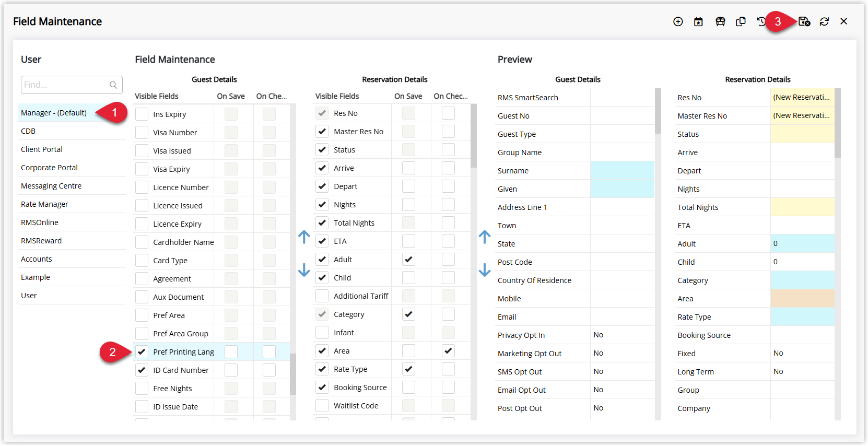868x446 pixels.
Task: Click the search magnifier in Find box
Action: click(x=113, y=85)
